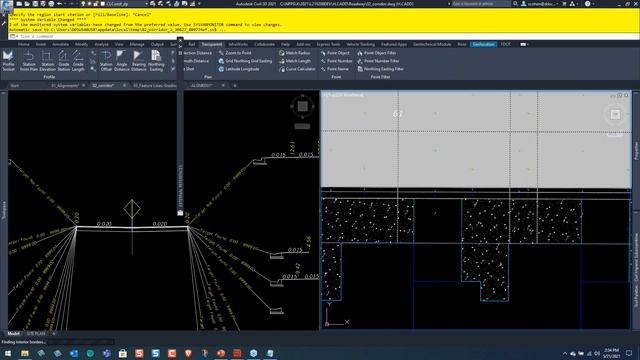
Task: Close the 02_corridor drawing tab
Action: coord(124,86)
